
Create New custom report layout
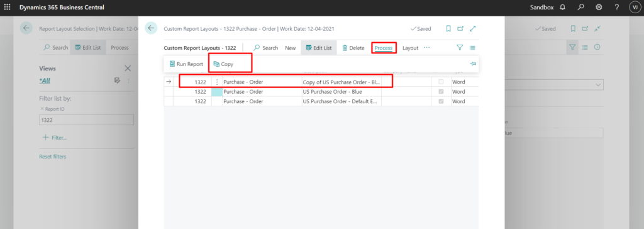(291, 48)
